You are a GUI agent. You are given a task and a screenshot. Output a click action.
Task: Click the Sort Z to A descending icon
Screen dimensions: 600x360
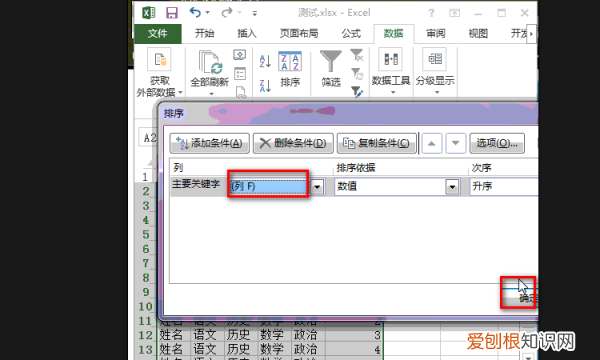click(265, 86)
